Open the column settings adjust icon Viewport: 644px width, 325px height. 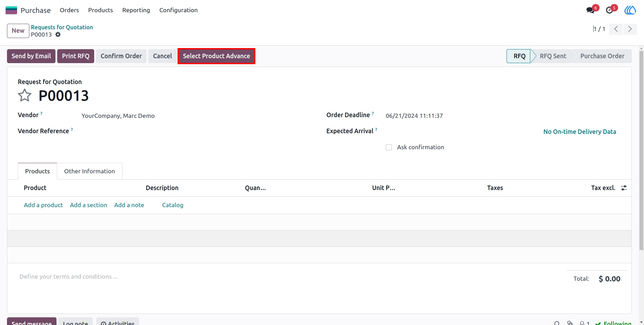click(624, 188)
